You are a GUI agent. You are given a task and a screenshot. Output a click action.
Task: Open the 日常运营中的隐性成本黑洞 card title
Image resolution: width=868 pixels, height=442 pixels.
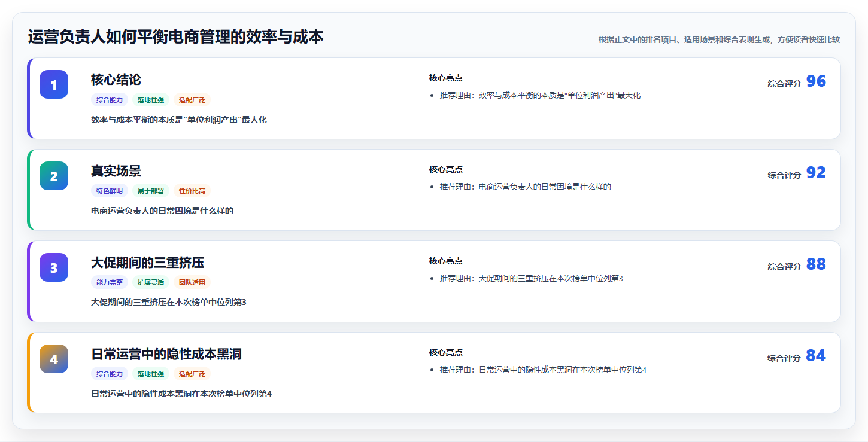[x=166, y=354]
